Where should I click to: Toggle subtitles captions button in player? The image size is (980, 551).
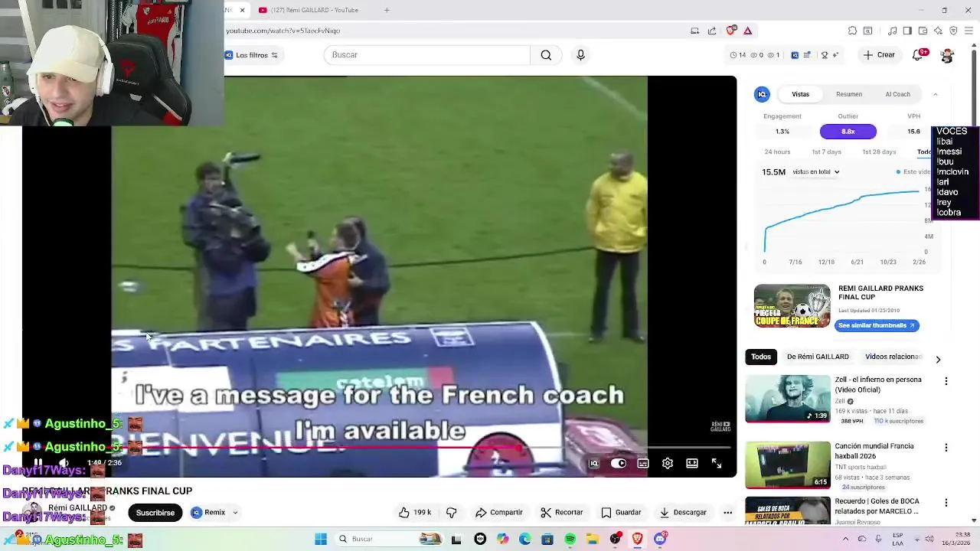[643, 463]
